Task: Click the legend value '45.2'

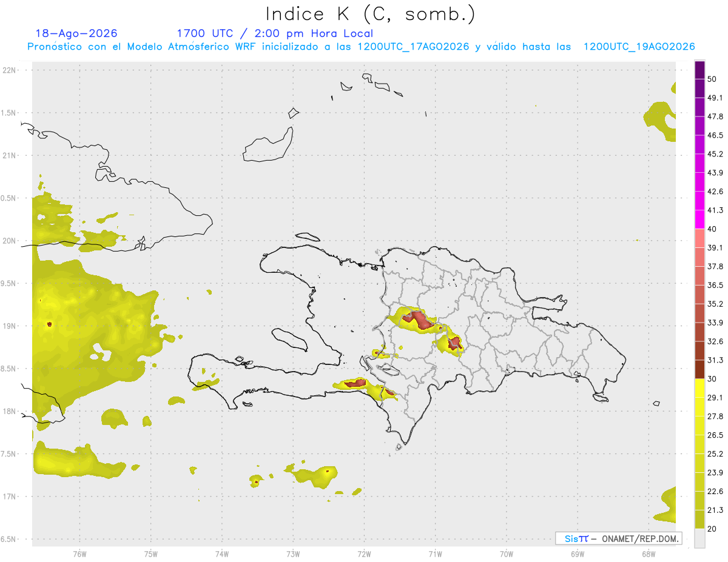Action: pyautogui.click(x=715, y=154)
